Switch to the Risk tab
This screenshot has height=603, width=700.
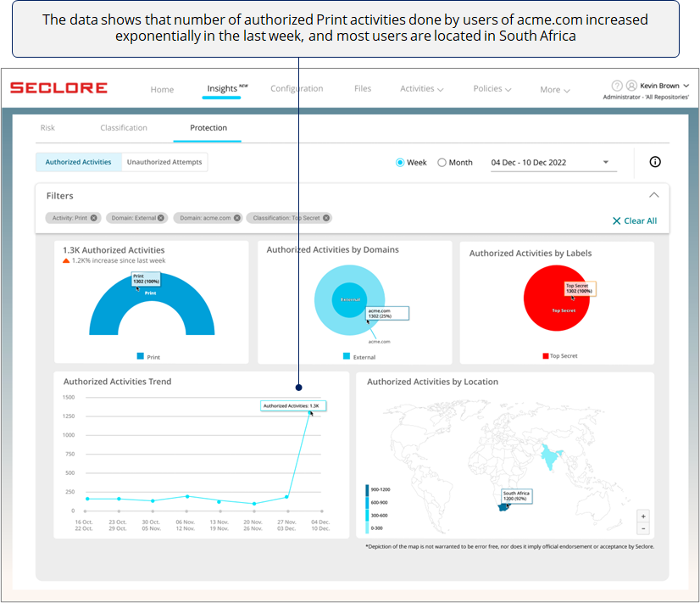coord(47,128)
